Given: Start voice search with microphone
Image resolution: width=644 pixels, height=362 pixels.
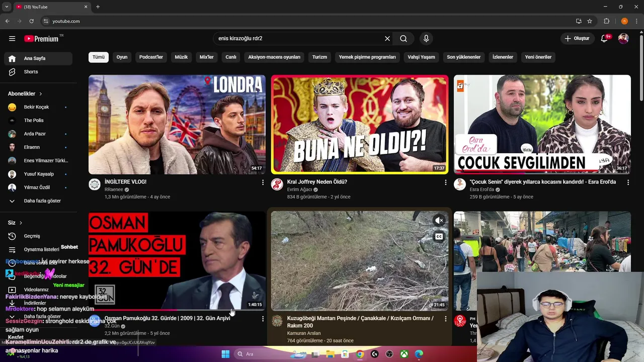Looking at the screenshot, I should coord(426,39).
